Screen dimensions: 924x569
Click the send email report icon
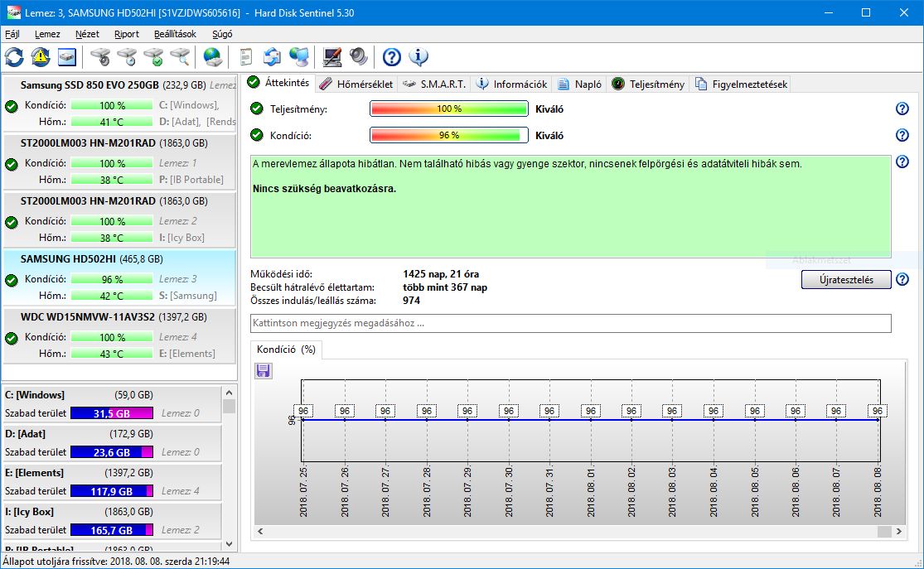coord(272,57)
